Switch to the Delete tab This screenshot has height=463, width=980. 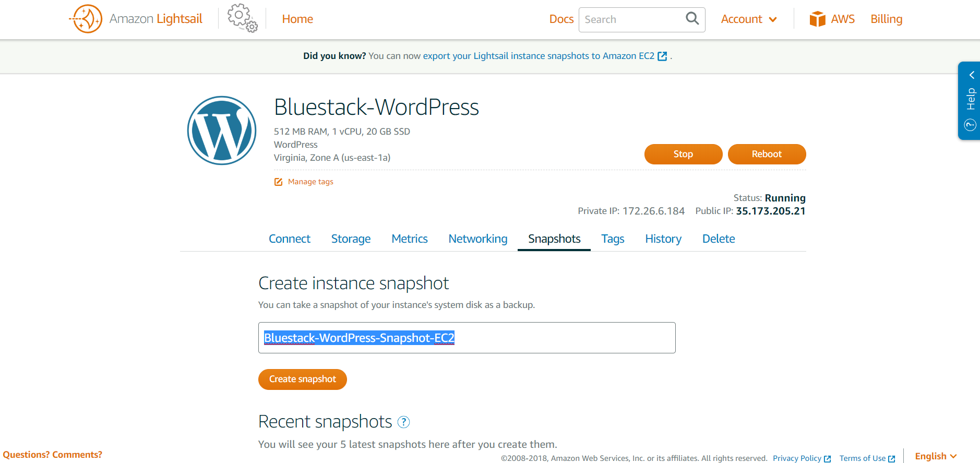pos(719,239)
